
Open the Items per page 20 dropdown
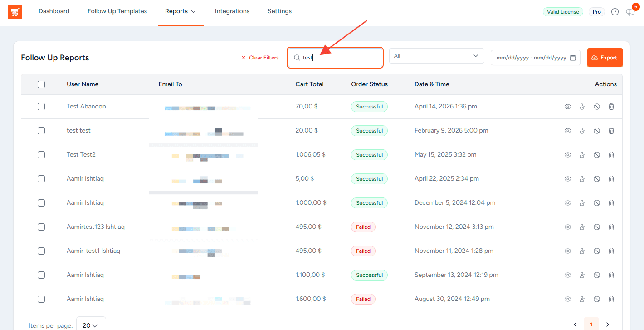click(91, 325)
